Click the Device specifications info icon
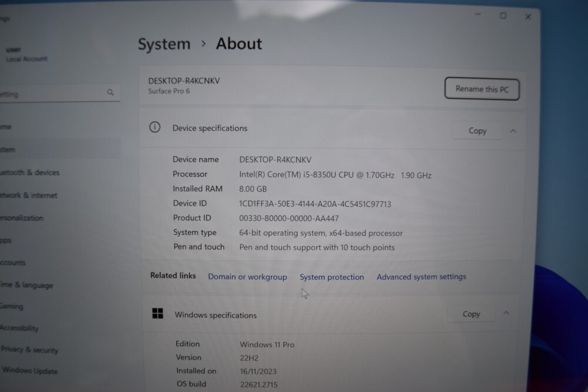Image resolution: width=588 pixels, height=392 pixels. coord(155,128)
